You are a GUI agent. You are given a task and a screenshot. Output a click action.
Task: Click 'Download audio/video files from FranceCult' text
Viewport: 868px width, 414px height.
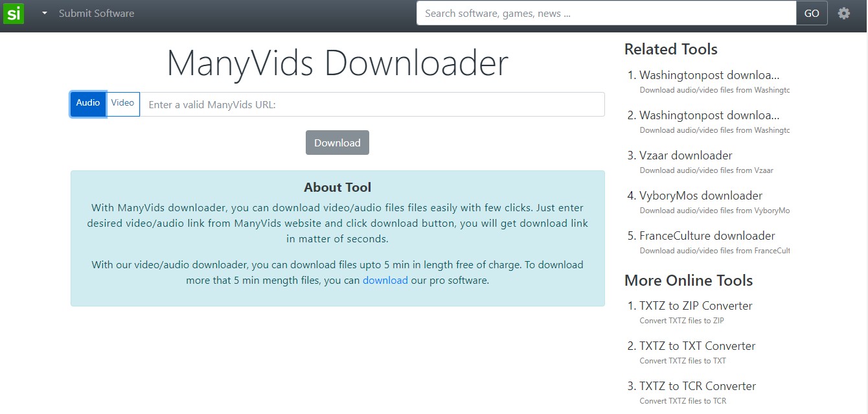715,251
